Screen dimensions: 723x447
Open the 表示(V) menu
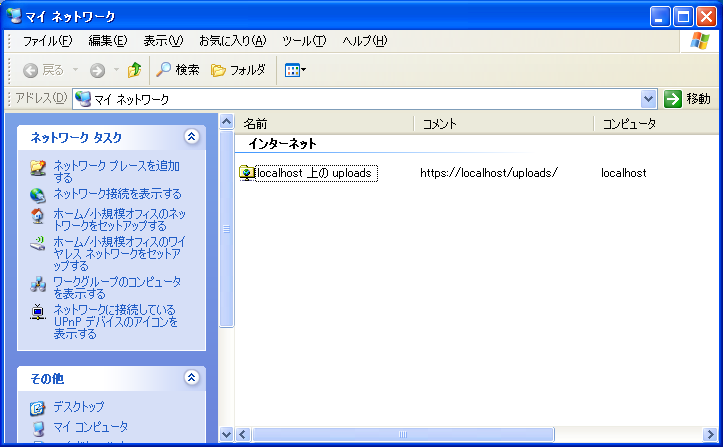163,41
